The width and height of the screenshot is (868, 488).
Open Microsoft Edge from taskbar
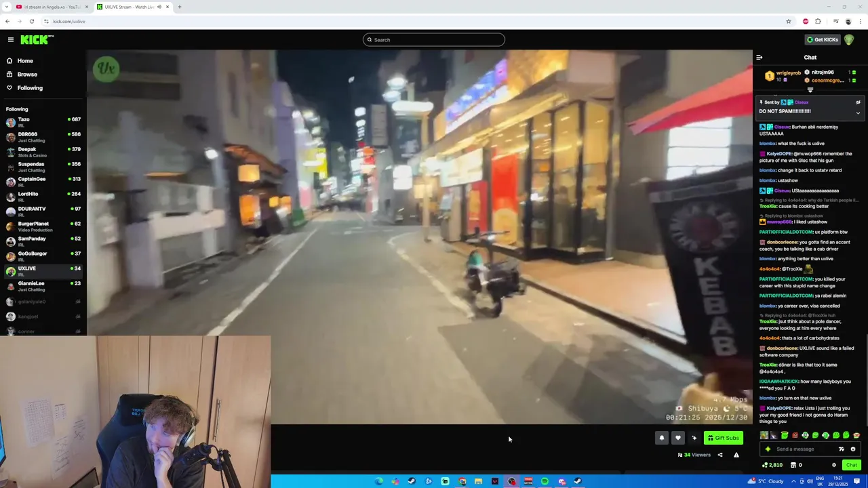pos(378,481)
